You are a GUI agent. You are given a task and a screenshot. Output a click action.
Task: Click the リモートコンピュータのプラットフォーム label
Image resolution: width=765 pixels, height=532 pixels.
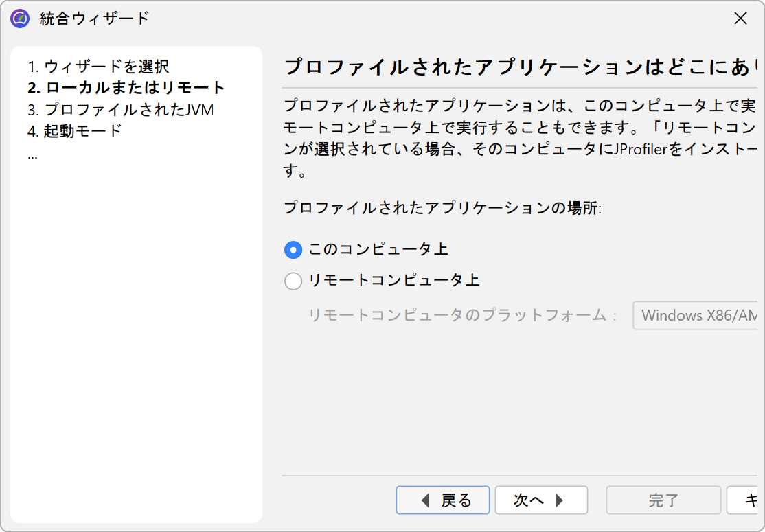click(458, 315)
